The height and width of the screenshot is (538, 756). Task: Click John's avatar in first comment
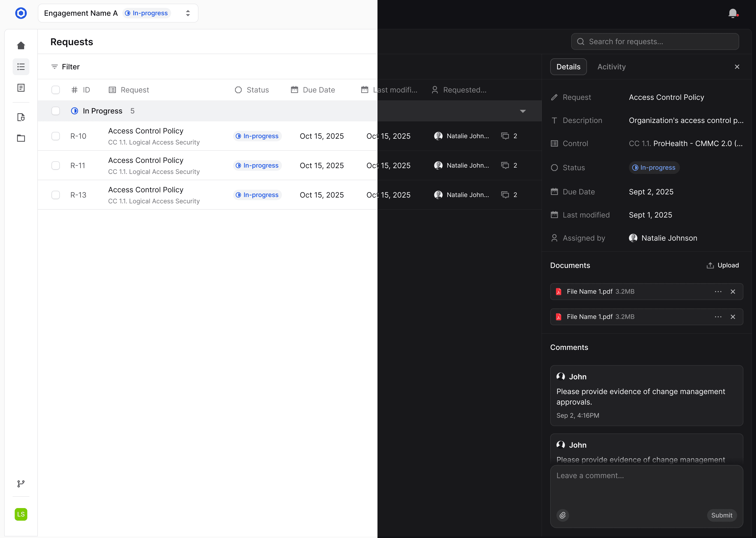[x=561, y=377]
